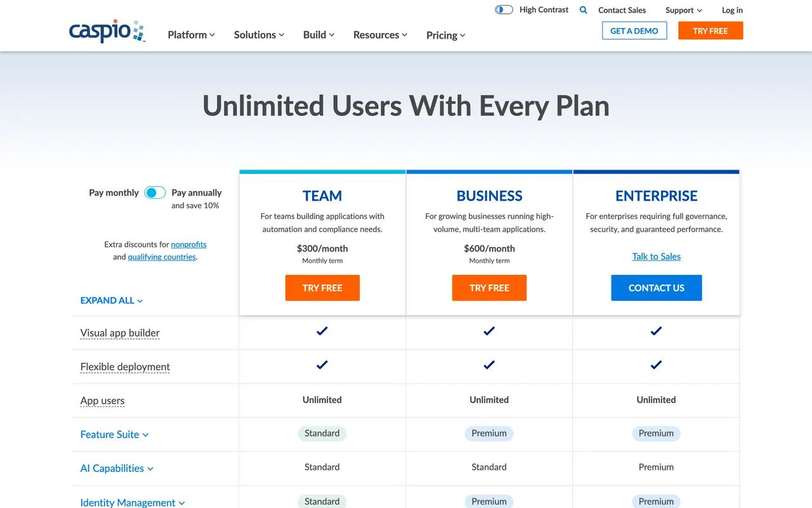
Task: Go to Contact Sales
Action: [622, 10]
